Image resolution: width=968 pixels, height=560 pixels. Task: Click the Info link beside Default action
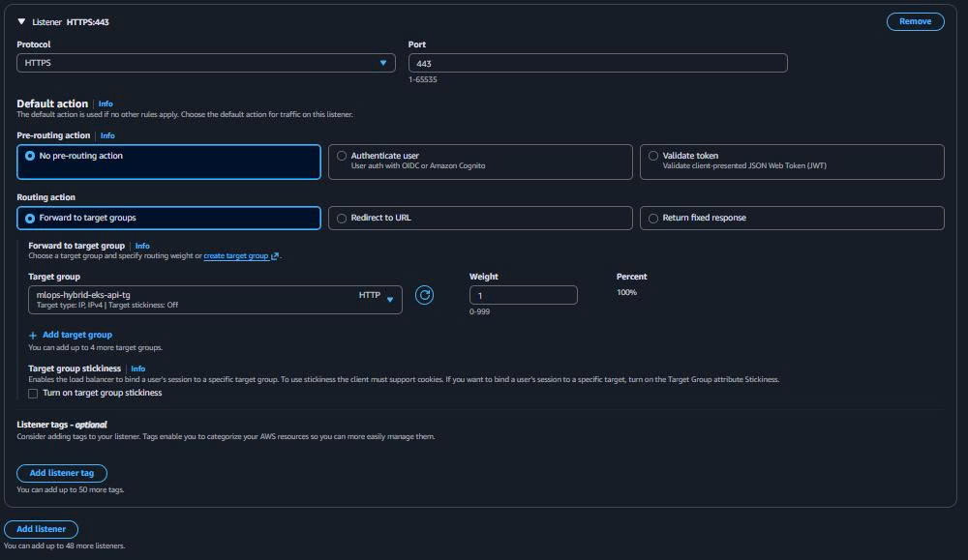[106, 103]
